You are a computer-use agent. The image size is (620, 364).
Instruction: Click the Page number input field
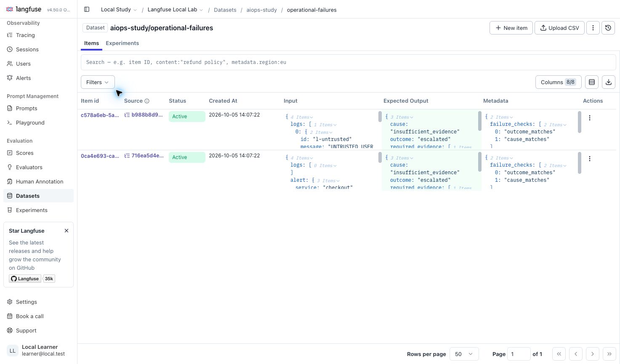coord(519,354)
